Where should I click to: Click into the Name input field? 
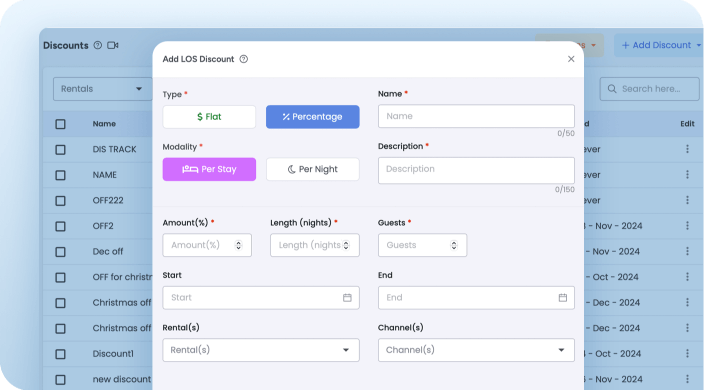click(476, 116)
